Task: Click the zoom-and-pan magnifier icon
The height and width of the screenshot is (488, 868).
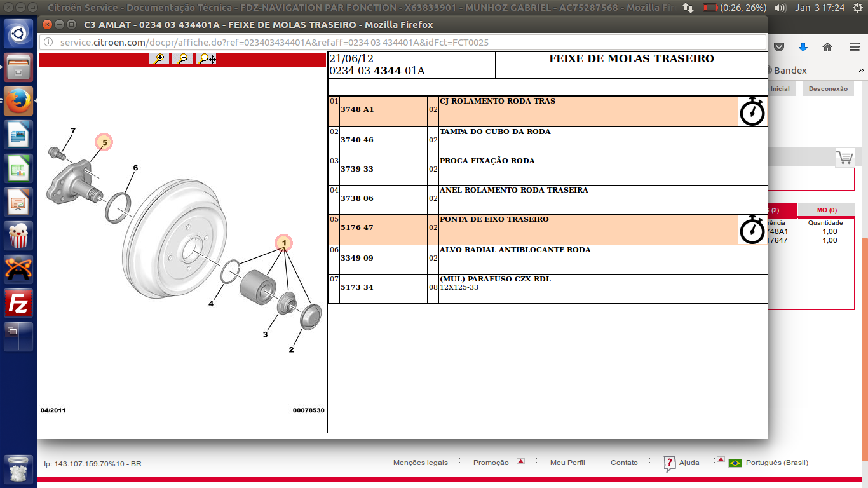Action: 207,58
